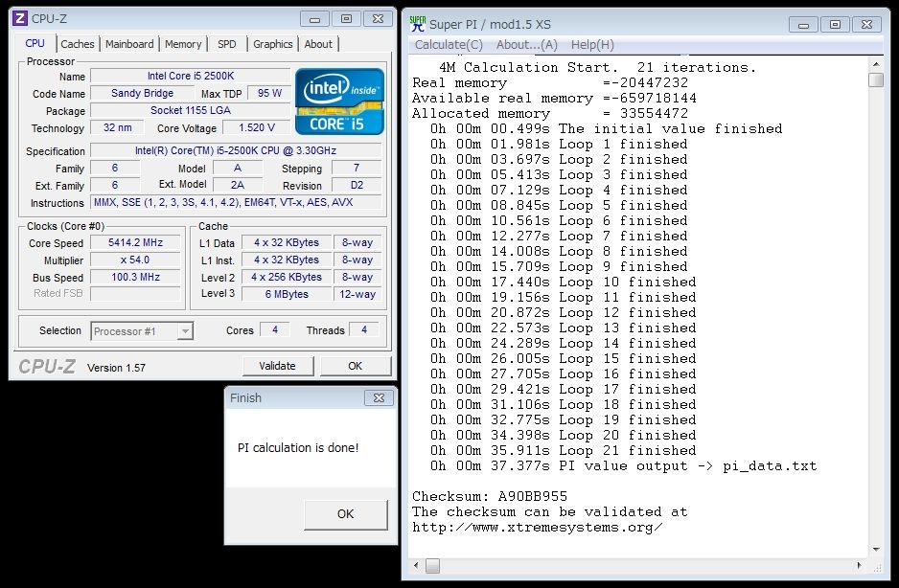Open the About tab in CPU-Z
This screenshot has width=899, height=588.
coord(318,44)
